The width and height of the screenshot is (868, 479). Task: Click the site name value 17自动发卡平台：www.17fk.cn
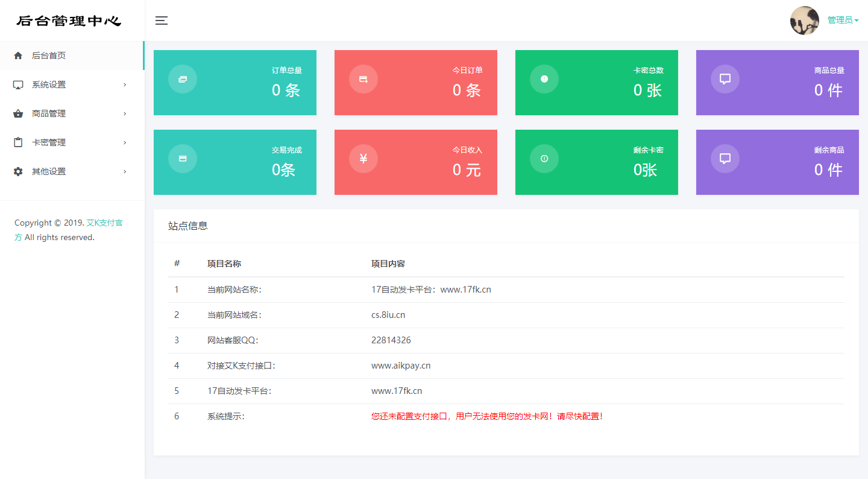click(x=431, y=290)
